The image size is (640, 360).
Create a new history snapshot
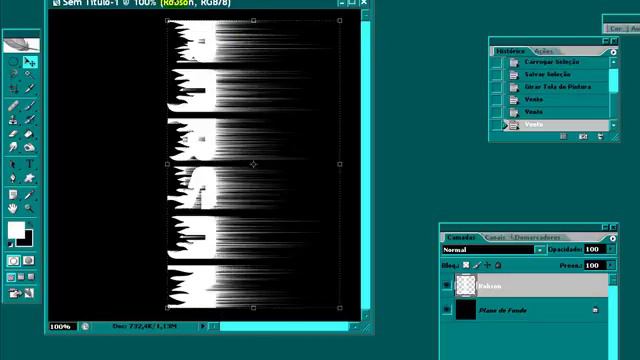click(x=583, y=136)
